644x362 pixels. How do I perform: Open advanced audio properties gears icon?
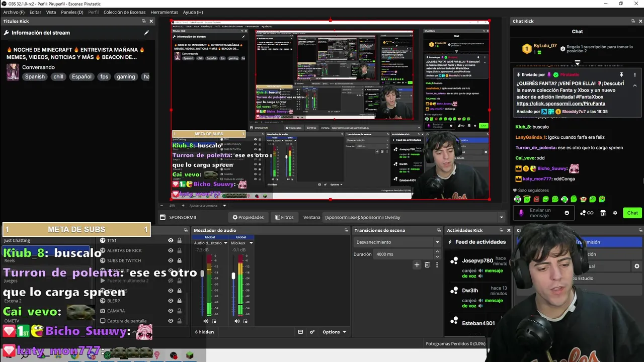pyautogui.click(x=312, y=332)
